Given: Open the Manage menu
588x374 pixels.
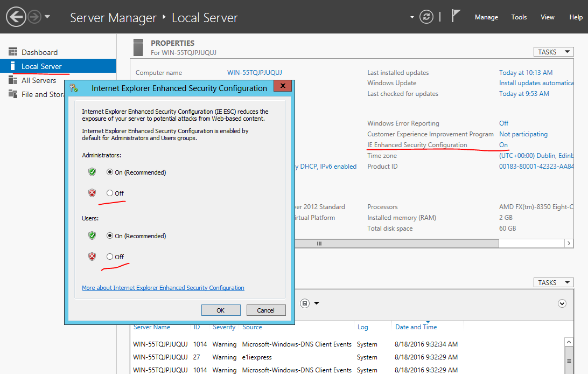Looking at the screenshot, I should 486,17.
